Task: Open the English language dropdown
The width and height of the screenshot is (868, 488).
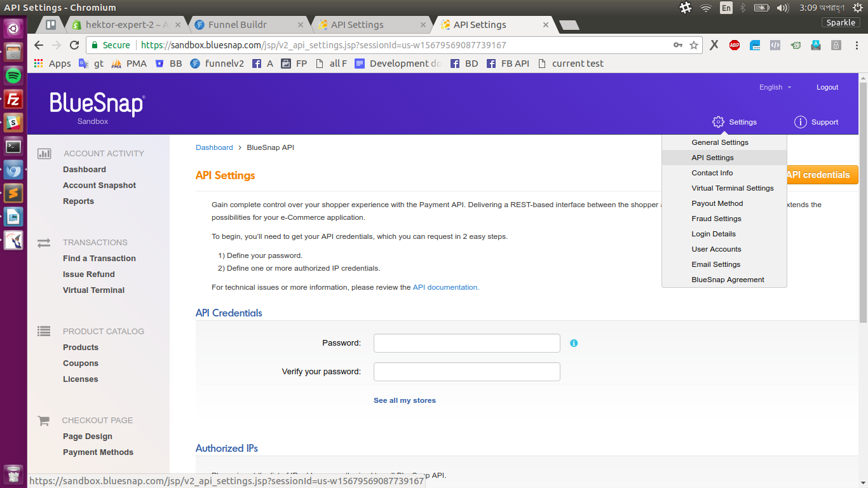Action: tap(775, 88)
